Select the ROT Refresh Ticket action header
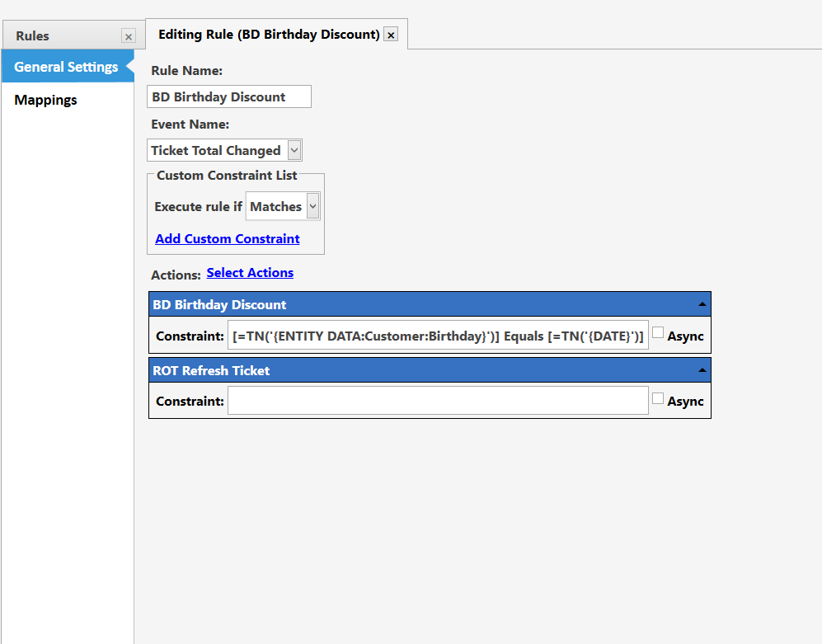The height and width of the screenshot is (644, 822). [430, 370]
